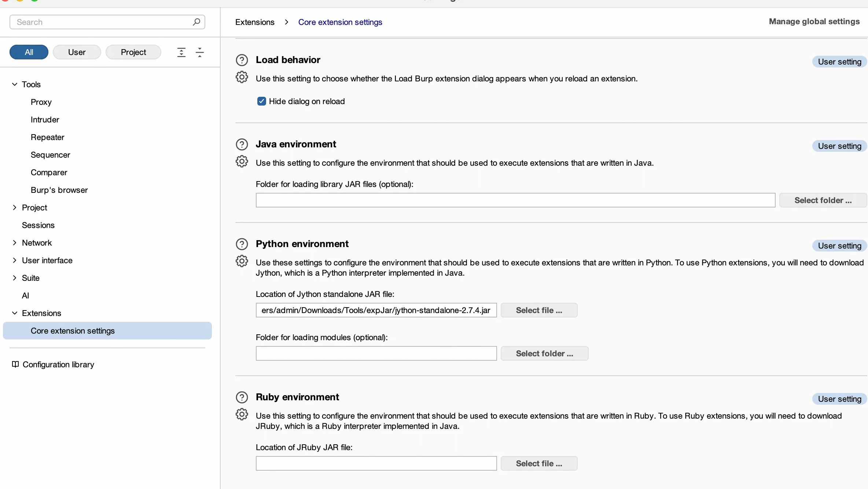The height and width of the screenshot is (489, 868).
Task: Open the Configuration library
Action: tap(58, 365)
